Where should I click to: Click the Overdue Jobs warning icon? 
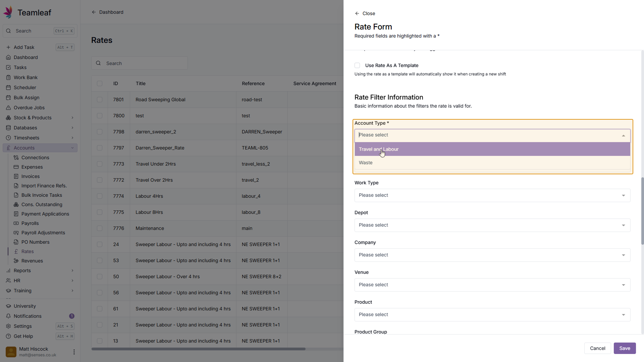(8, 108)
